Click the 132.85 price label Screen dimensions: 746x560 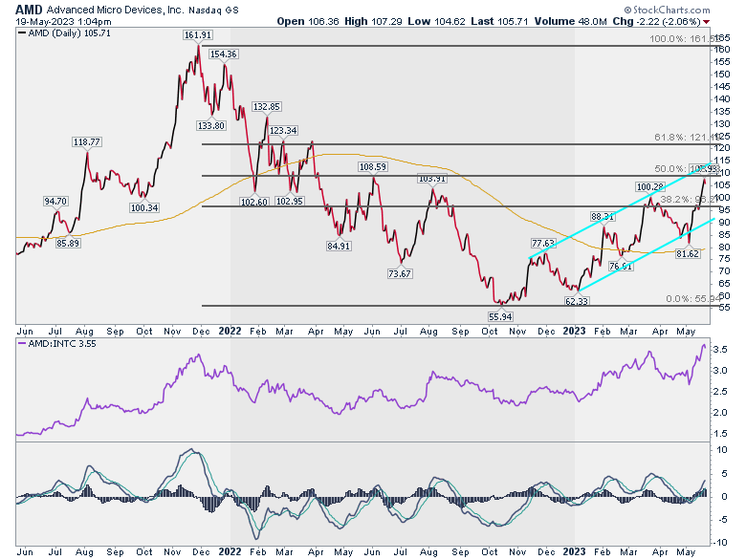[267, 106]
